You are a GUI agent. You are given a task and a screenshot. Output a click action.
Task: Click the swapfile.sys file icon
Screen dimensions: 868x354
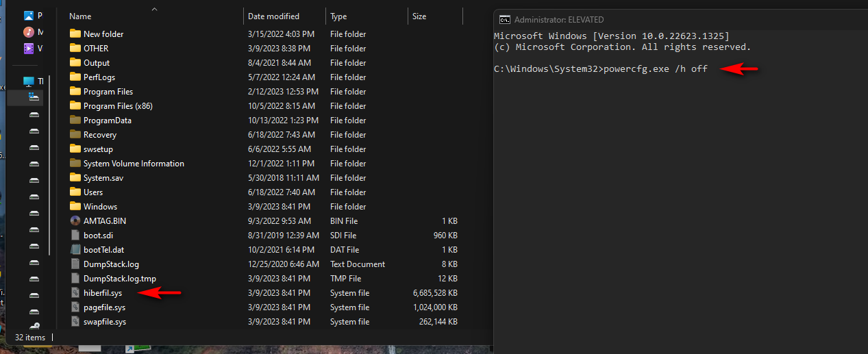pyautogui.click(x=75, y=321)
